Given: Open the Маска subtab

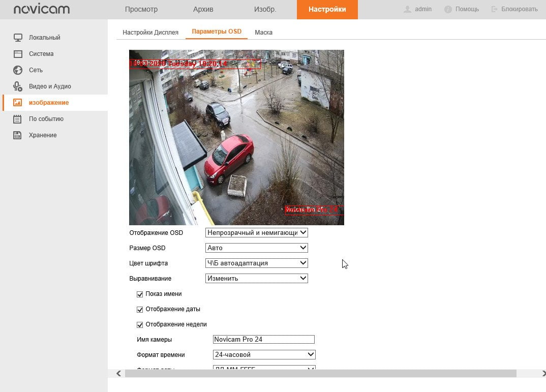Looking at the screenshot, I should point(264,33).
